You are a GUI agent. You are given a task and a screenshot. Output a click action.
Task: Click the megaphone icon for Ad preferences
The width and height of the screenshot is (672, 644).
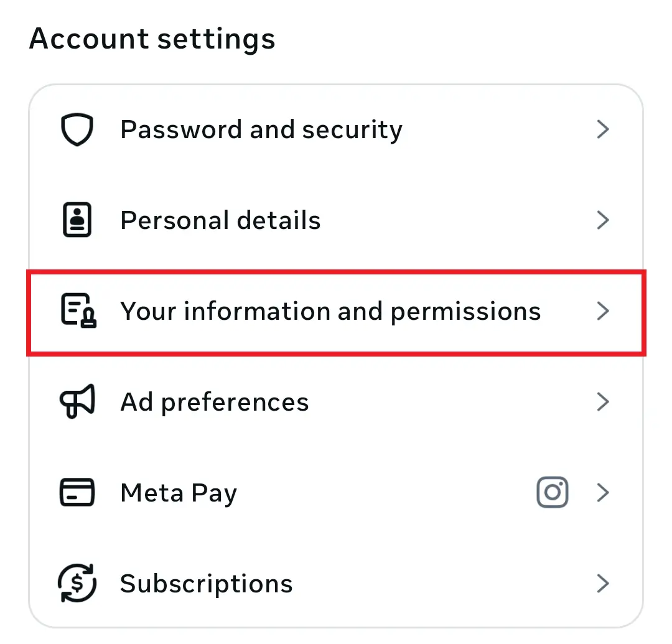tap(77, 402)
